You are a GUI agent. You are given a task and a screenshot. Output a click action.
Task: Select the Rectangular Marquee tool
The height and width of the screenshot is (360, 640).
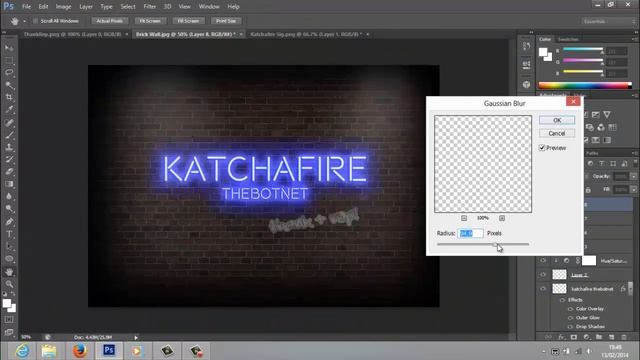coord(9,60)
